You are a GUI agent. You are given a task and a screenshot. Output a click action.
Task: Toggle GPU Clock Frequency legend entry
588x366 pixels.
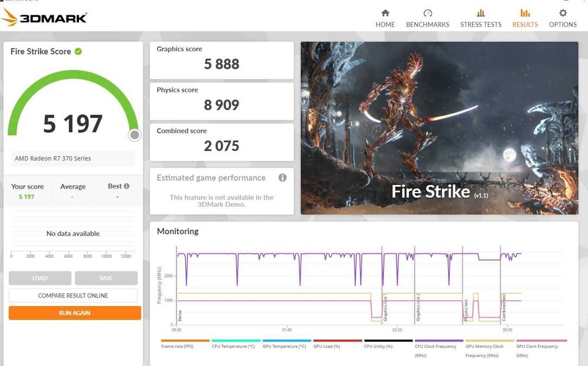click(x=541, y=348)
